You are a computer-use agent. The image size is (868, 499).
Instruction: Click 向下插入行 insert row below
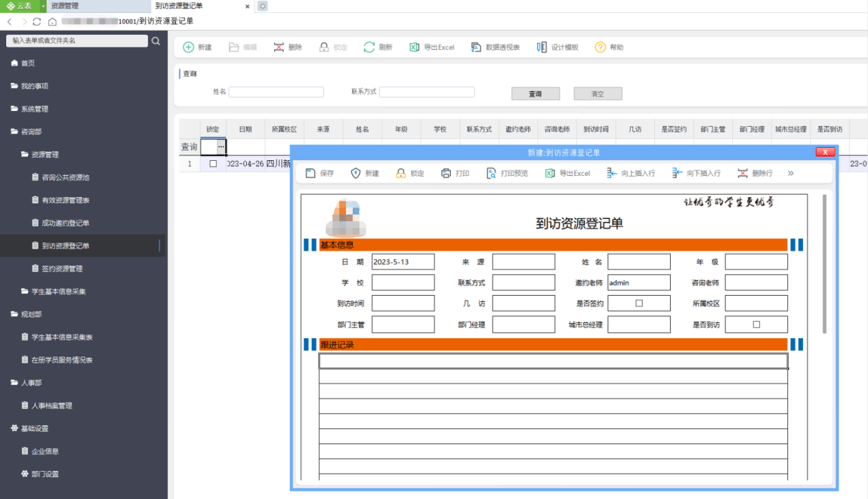696,173
